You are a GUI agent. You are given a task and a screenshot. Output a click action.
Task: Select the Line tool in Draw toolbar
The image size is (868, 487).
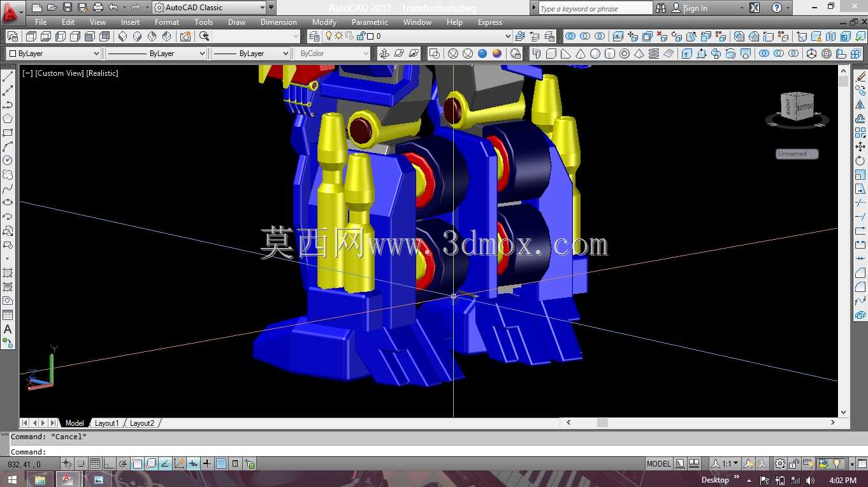[8, 76]
